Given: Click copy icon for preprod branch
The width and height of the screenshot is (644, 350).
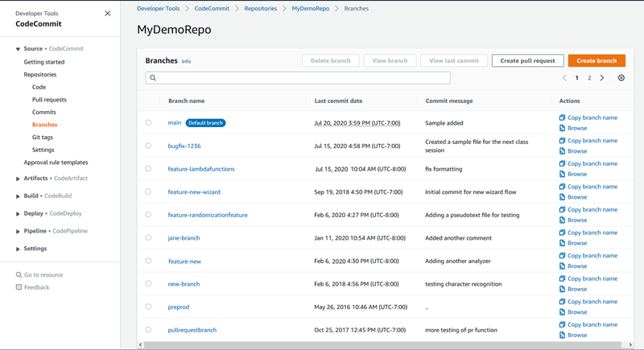Looking at the screenshot, I should (x=563, y=302).
